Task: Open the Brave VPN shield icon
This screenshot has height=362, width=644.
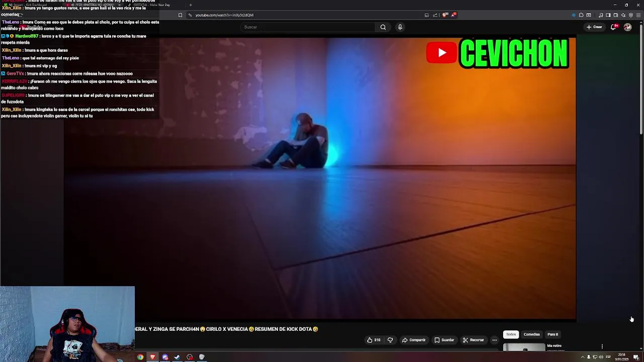Action: [x=631, y=15]
